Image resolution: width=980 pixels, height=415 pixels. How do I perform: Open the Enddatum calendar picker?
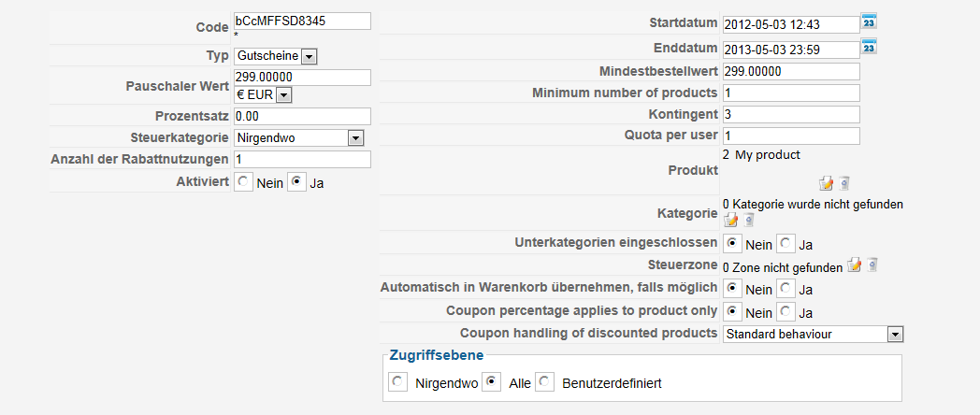click(x=869, y=46)
